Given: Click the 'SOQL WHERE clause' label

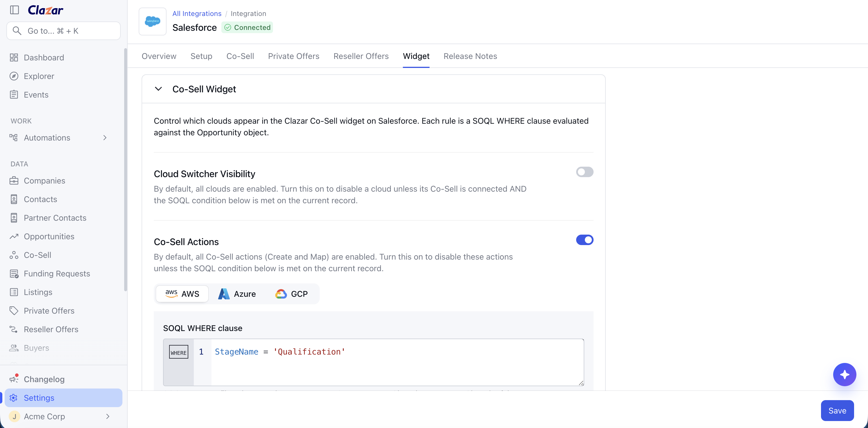Looking at the screenshot, I should [202, 328].
